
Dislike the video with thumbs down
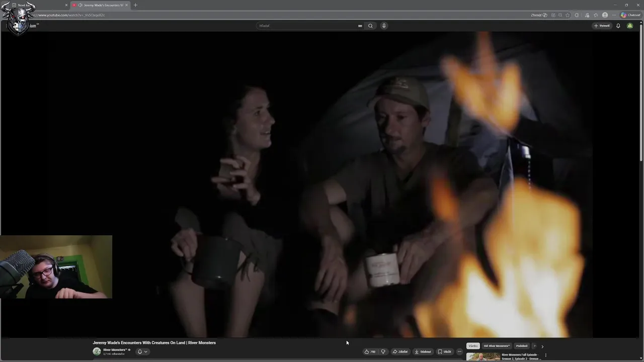pos(383,351)
